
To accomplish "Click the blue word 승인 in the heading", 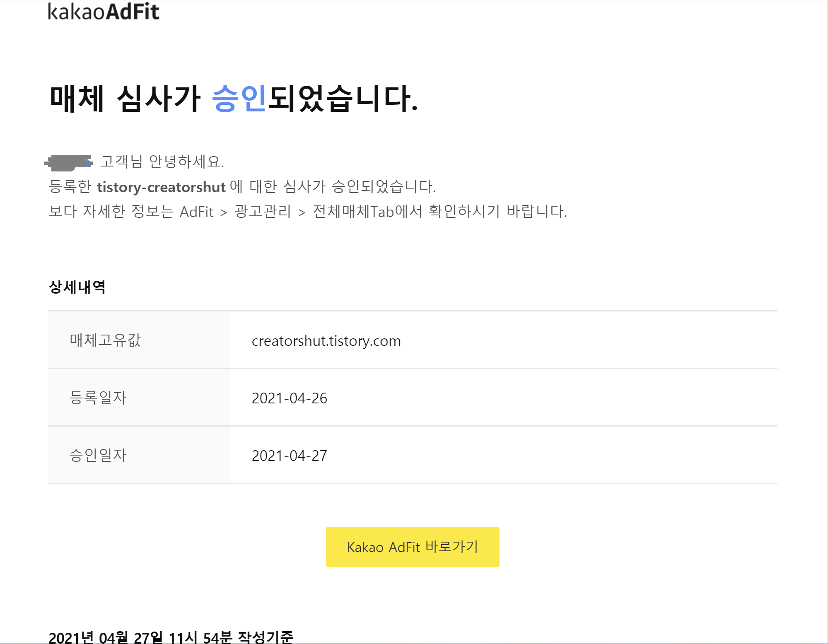I will point(239,99).
